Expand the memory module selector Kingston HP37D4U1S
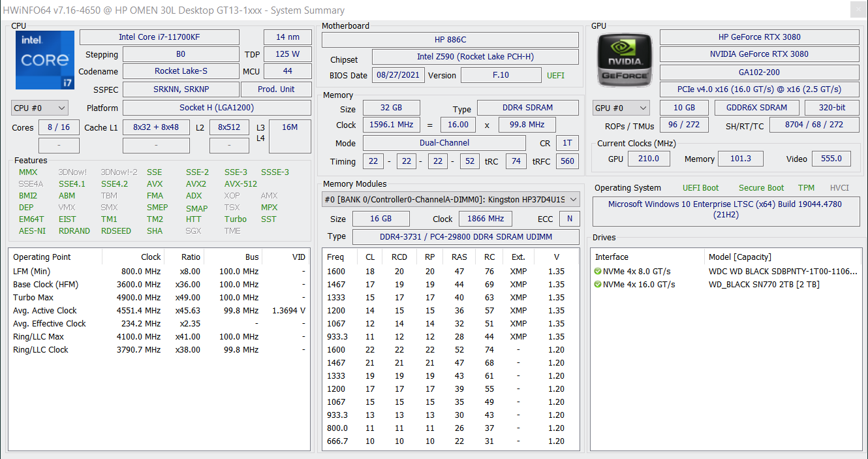Screen dimensions: 868x459 pos(451,199)
